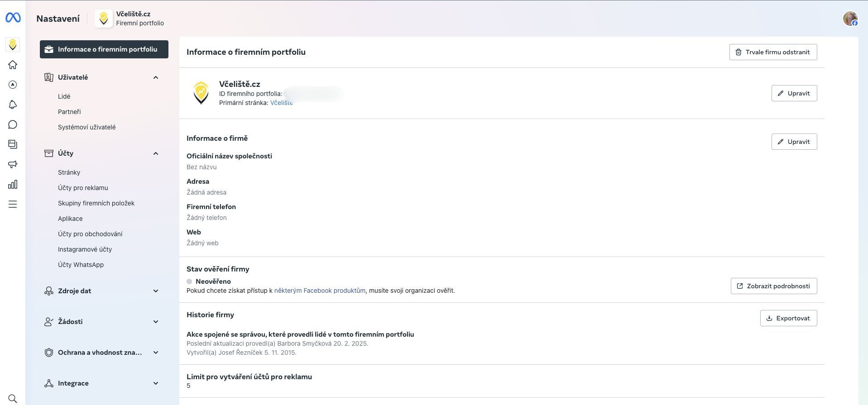The width and height of the screenshot is (868, 405).
Task: Open the bar chart insights icon
Action: [13, 184]
